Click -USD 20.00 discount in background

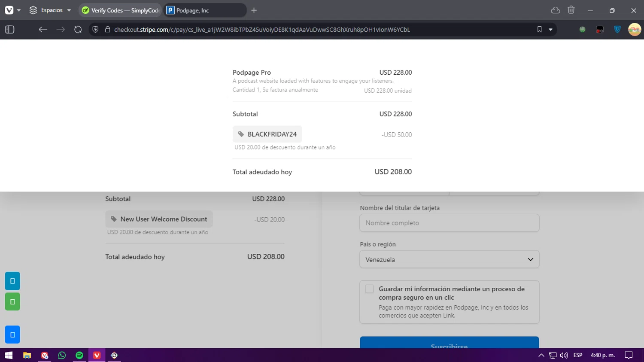pyautogui.click(x=269, y=219)
